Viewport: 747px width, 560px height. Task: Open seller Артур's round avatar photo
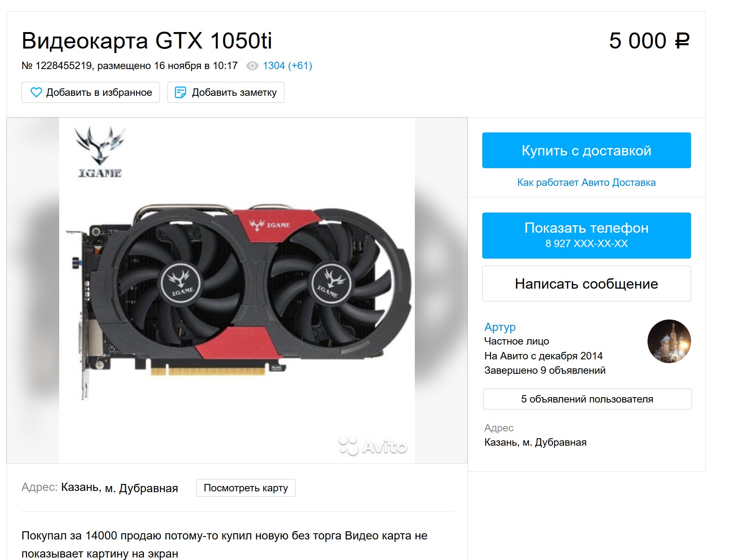tap(669, 341)
